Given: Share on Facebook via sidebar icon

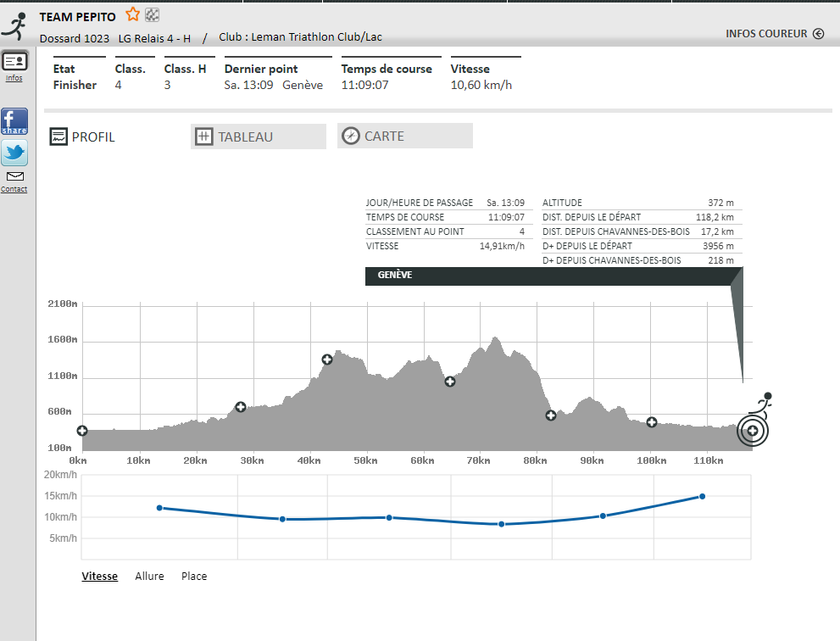Looking at the screenshot, I should (14, 122).
